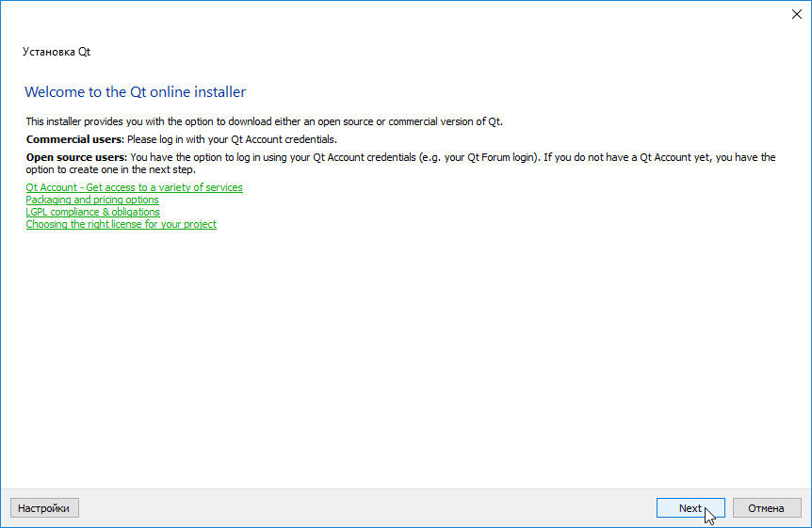Click 'option to create one in the next step' line
Viewport: 812px width, 528px height.
[x=110, y=169]
